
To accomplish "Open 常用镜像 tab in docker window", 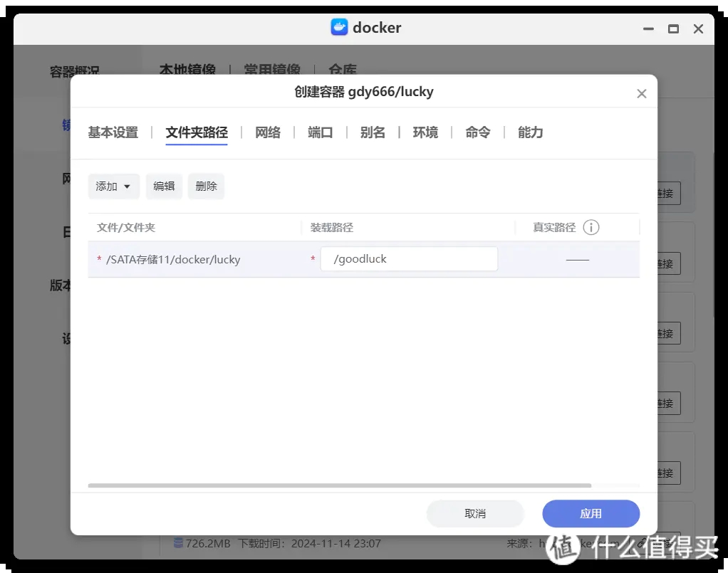I will coord(273,69).
